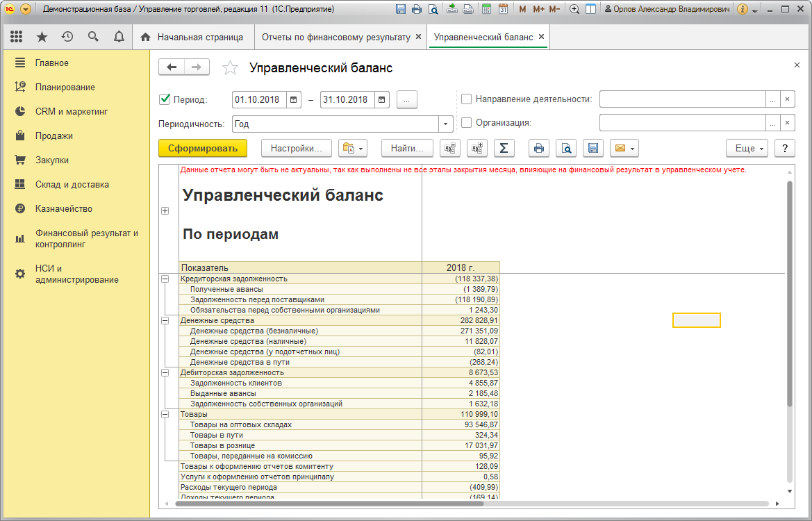Open the report variants dropdown button
The image size is (812, 521).
click(x=353, y=148)
